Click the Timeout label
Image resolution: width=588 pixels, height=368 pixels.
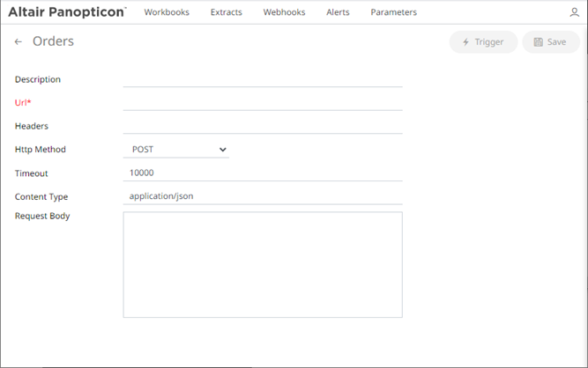32,173
